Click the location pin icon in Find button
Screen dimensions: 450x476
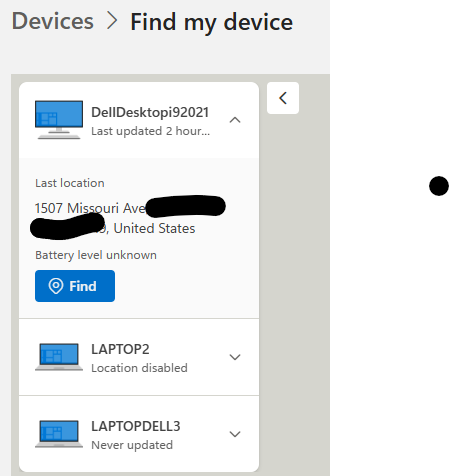click(x=56, y=286)
